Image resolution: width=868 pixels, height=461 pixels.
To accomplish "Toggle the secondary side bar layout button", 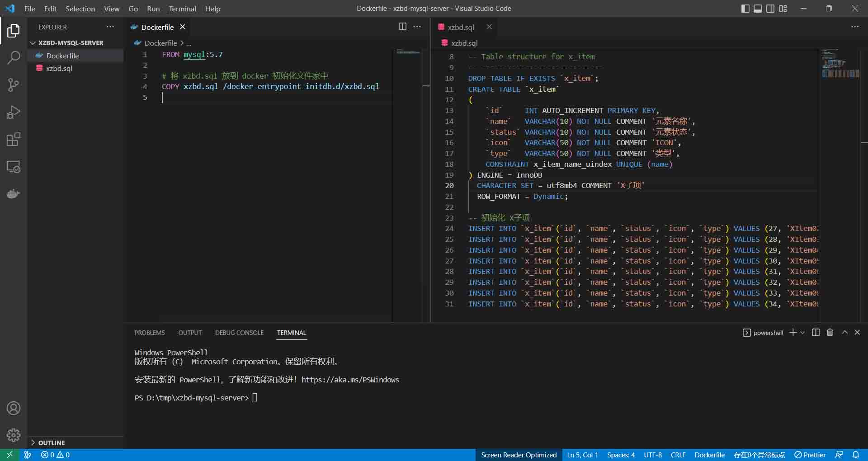I will pos(770,9).
